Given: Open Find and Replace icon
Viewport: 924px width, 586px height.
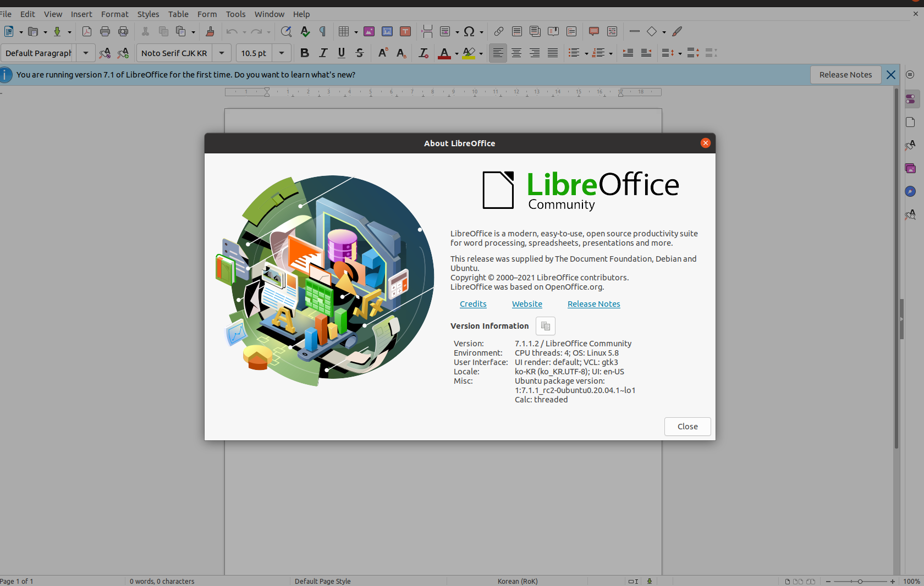Looking at the screenshot, I should click(286, 31).
